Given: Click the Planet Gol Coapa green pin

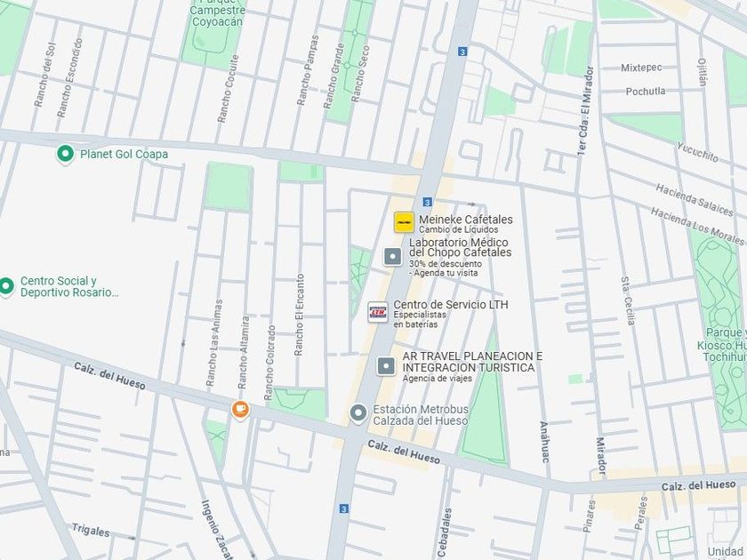Looking at the screenshot, I should pyautogui.click(x=65, y=154).
